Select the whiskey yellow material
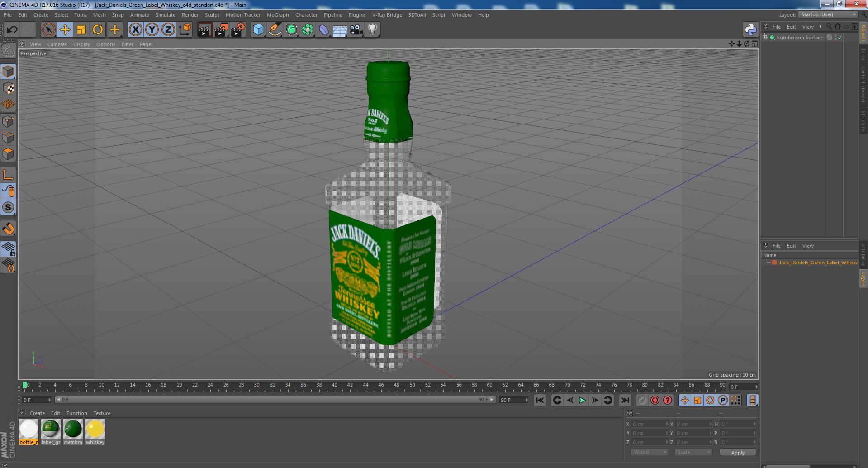The height and width of the screenshot is (468, 868). [x=95, y=432]
